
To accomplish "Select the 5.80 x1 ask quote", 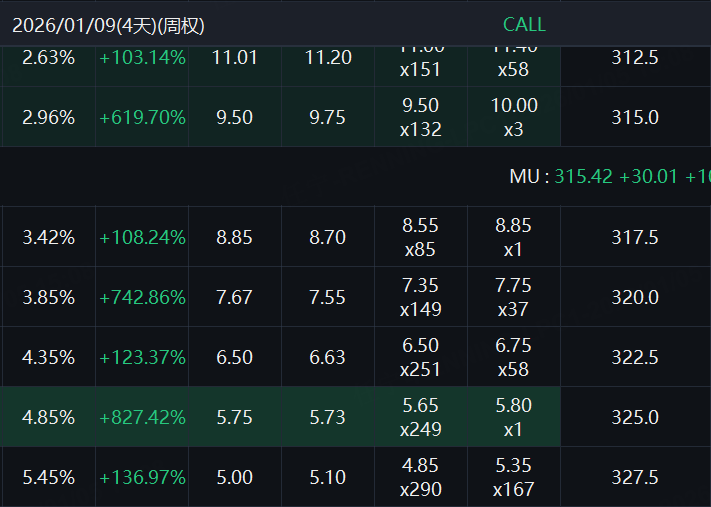I will [x=513, y=417].
